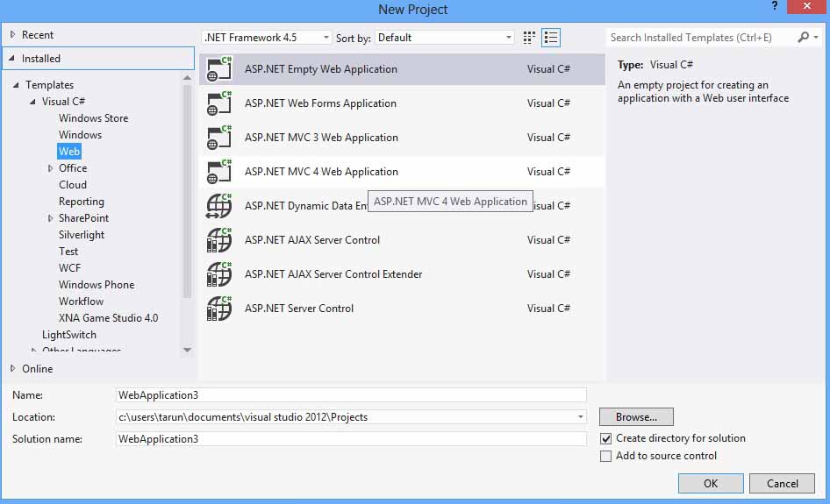Image resolution: width=830 pixels, height=504 pixels.
Task: Open the help question mark button
Action: click(x=775, y=6)
